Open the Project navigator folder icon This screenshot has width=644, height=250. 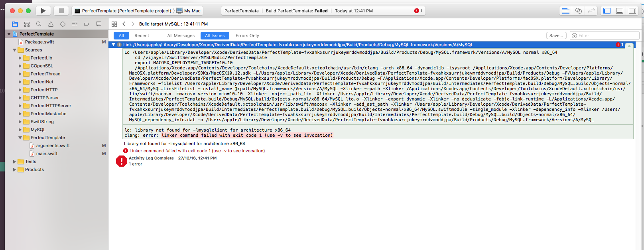15,24
